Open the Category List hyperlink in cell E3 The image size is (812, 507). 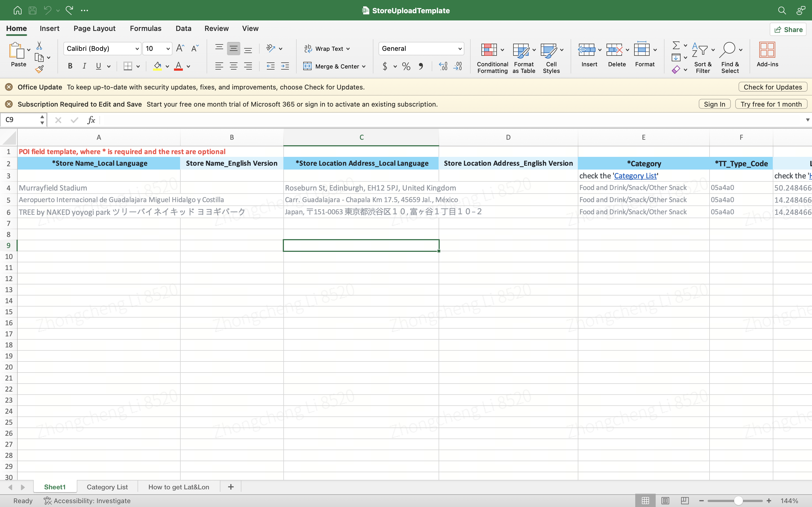coord(635,176)
